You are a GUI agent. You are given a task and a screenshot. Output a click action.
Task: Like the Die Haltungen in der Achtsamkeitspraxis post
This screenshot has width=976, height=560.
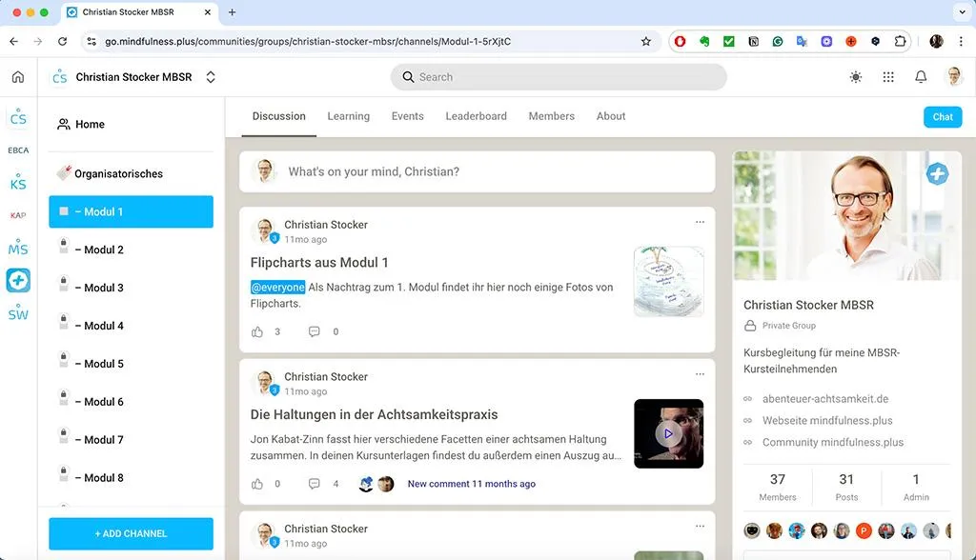[257, 484]
